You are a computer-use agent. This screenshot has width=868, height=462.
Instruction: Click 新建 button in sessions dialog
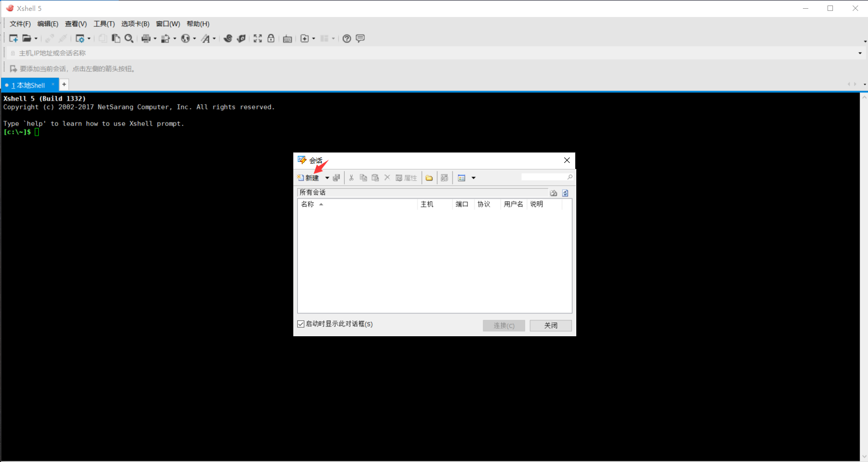pos(309,178)
